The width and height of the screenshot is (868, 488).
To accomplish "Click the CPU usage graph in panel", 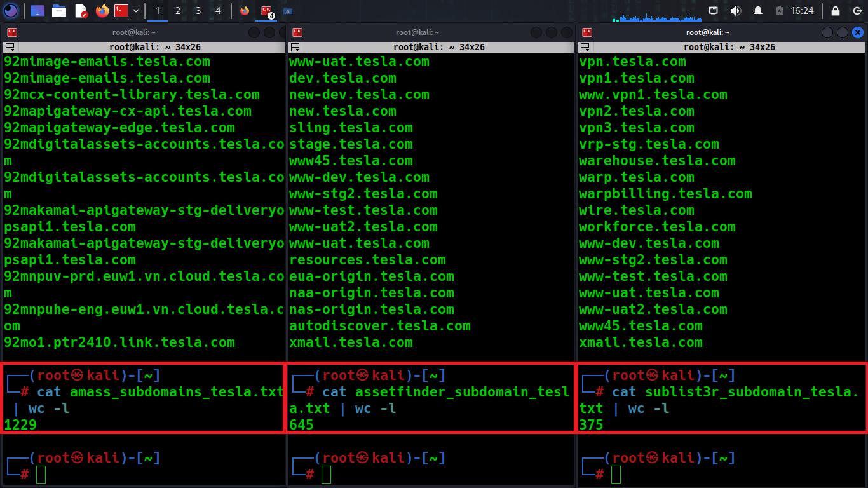I will 661,11.
